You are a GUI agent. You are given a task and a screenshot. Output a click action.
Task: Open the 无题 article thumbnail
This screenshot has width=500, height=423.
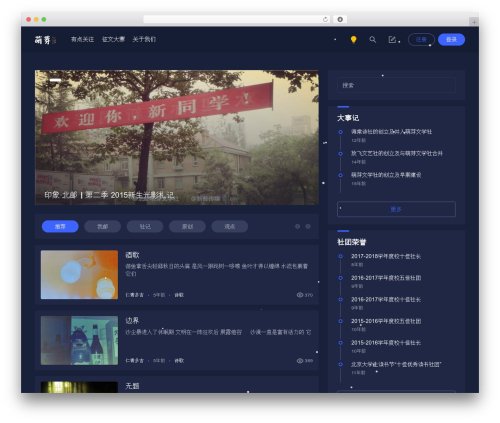pos(79,387)
